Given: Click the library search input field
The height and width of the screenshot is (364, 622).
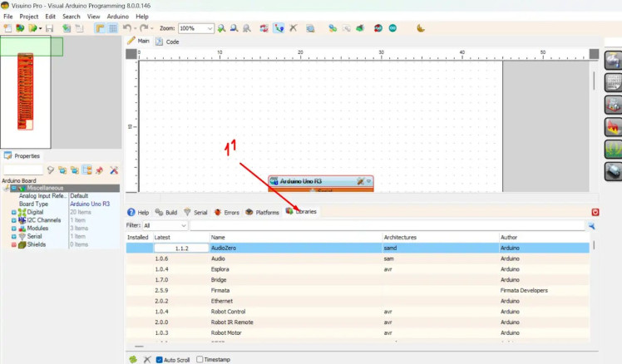Looking at the screenshot, I should tap(387, 225).
